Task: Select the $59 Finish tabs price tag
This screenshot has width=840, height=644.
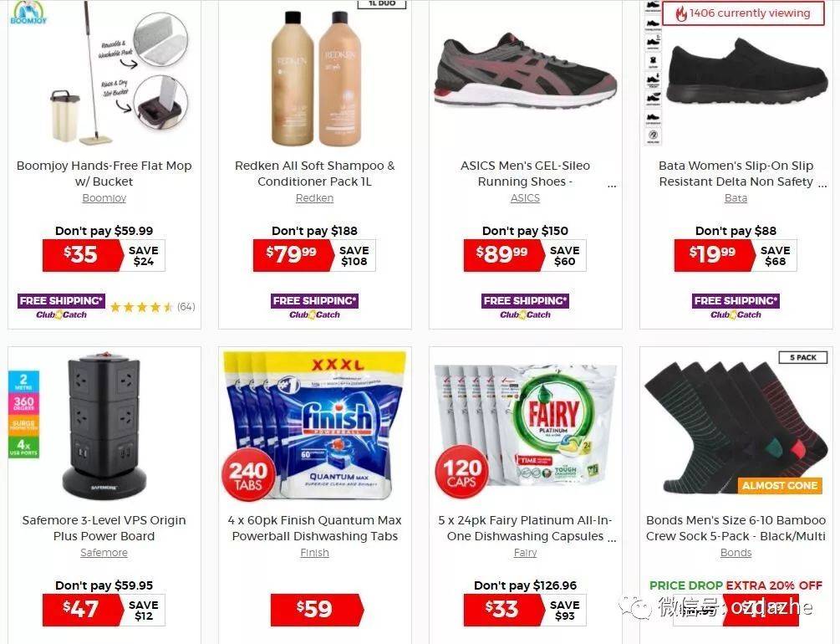Action: click(317, 610)
